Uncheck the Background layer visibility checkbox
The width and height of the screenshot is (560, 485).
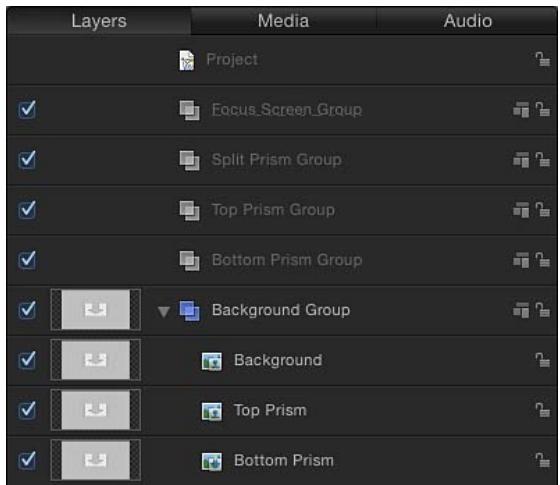click(27, 360)
